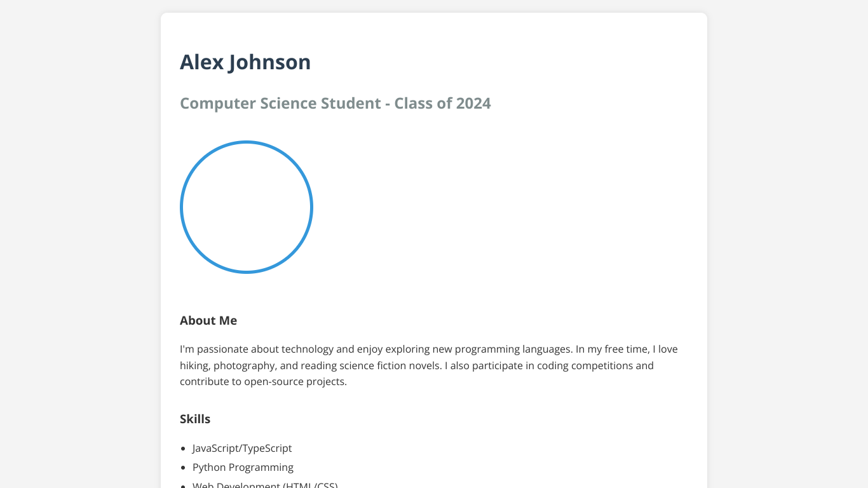Click the Alex Johnson name heading
Viewport: 868px width, 488px height.
click(245, 62)
